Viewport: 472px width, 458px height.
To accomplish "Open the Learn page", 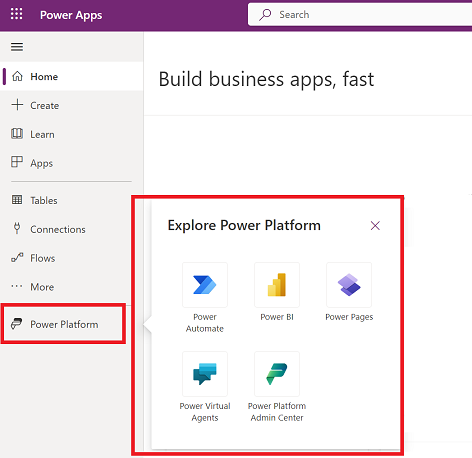I will tap(72, 134).
